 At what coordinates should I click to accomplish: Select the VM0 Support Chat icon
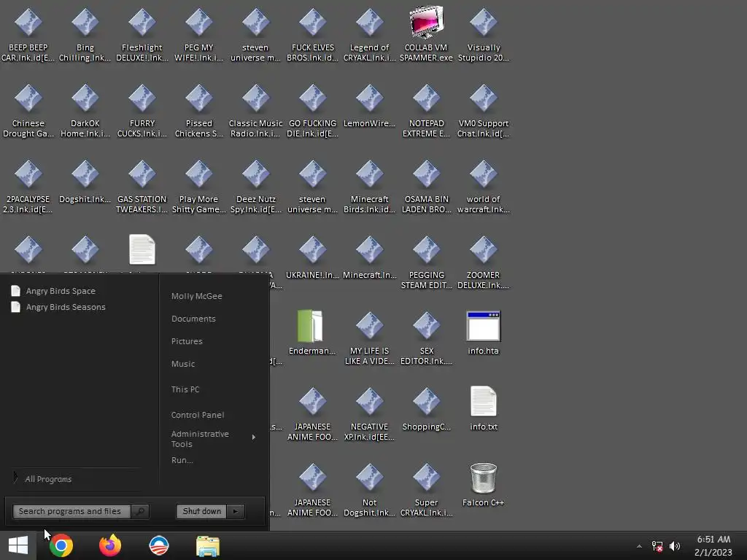tap(483, 111)
